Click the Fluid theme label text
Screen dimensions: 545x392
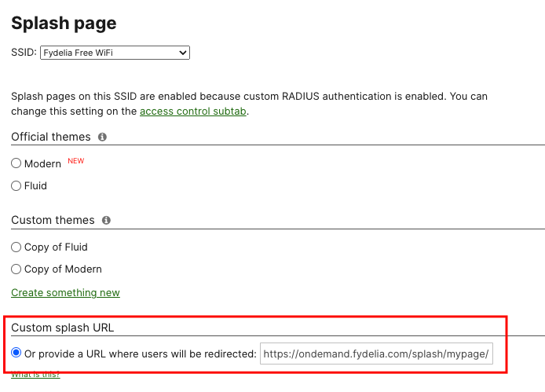35,185
